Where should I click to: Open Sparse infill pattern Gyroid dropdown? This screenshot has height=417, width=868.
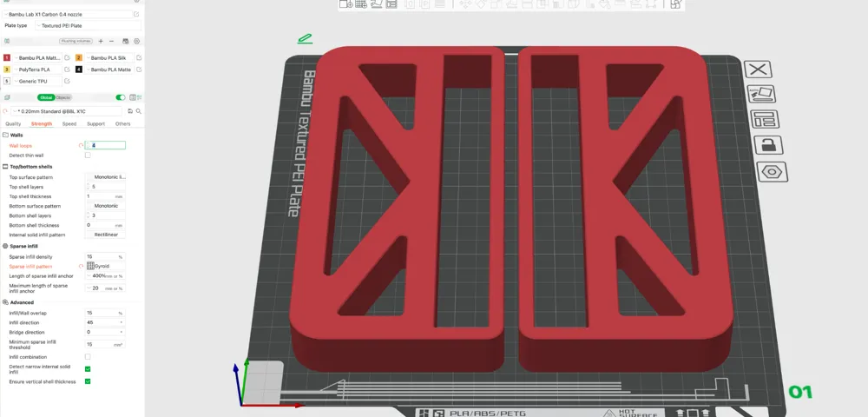tap(105, 267)
